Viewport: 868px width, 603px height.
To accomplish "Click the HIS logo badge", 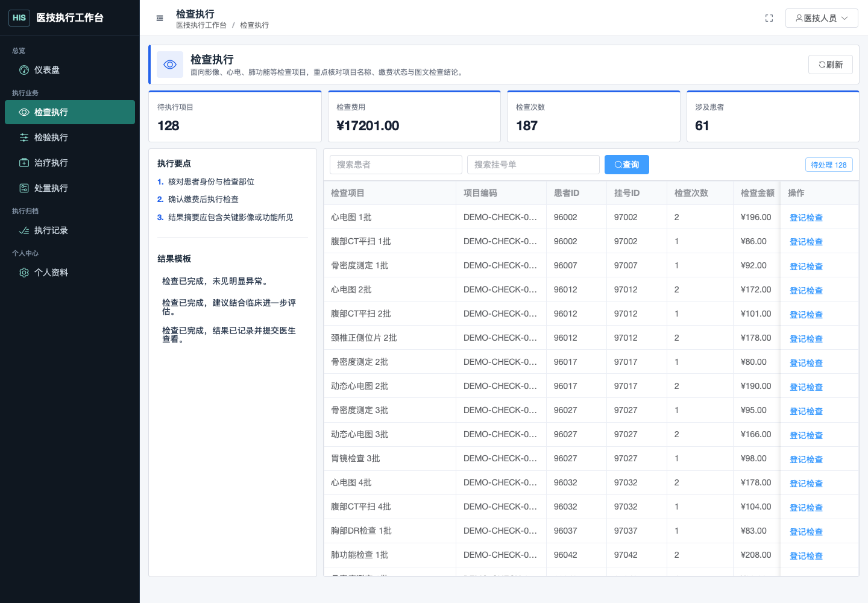I will click(19, 18).
